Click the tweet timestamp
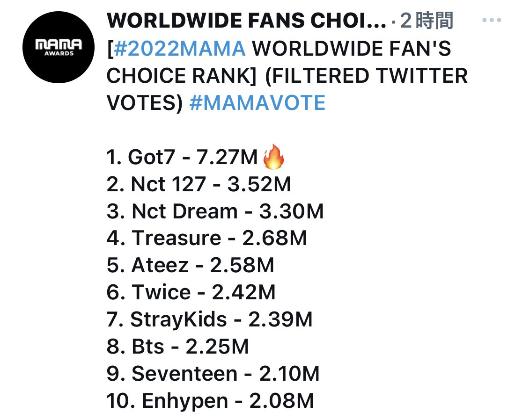The width and height of the screenshot is (515, 420). coord(427,21)
